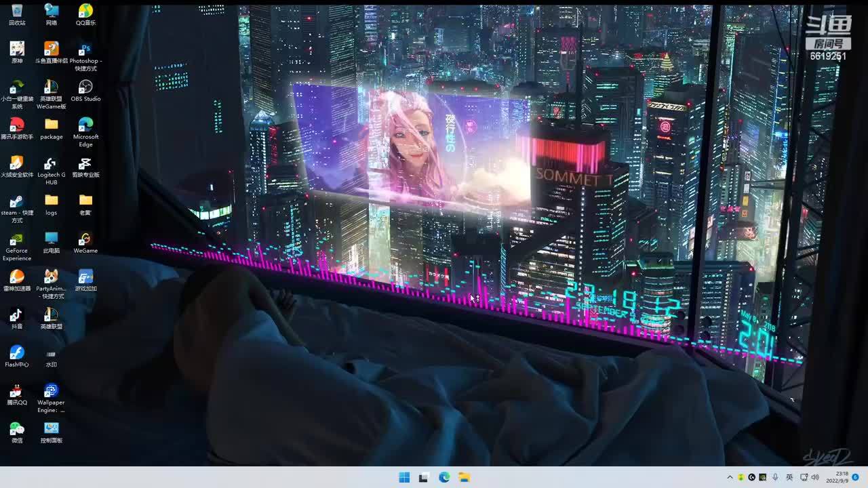Select the Microsoft Edge desktop shortcut
The height and width of the screenshot is (488, 868).
point(85,132)
